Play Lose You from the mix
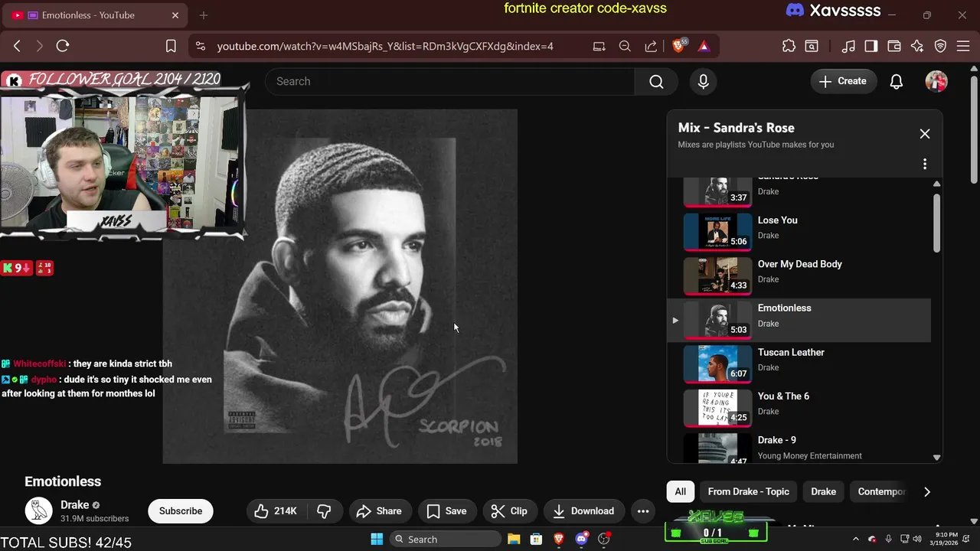Screen dimensions: 980x551 800,232
